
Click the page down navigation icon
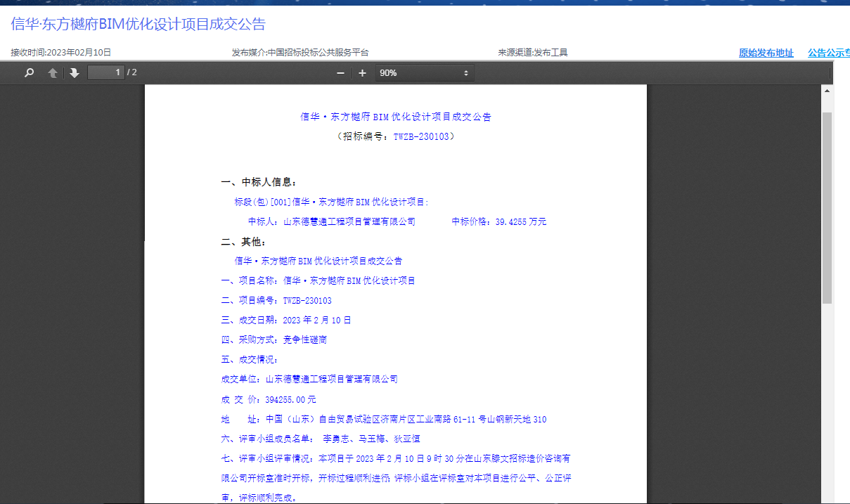point(74,72)
